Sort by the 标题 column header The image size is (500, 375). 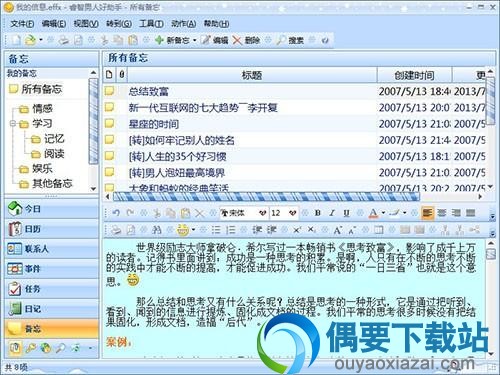pos(252,75)
